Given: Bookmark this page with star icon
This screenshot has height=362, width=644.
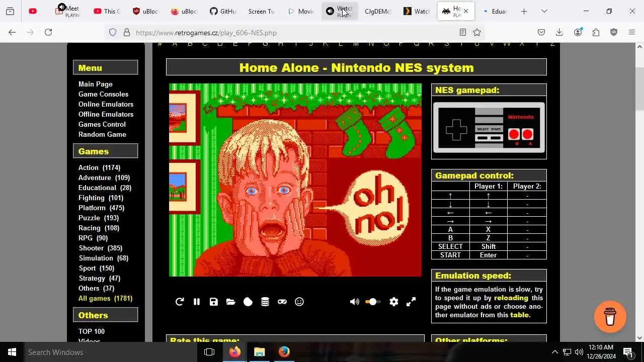Looking at the screenshot, I should [x=477, y=32].
